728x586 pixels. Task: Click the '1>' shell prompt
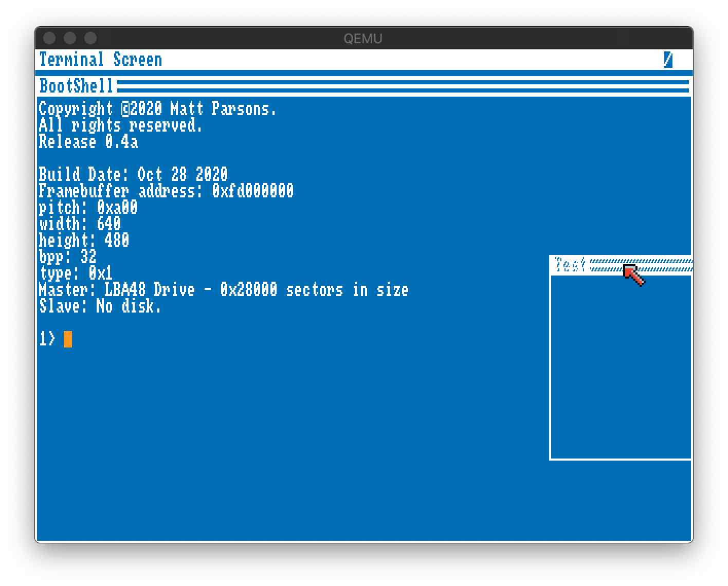[47, 339]
